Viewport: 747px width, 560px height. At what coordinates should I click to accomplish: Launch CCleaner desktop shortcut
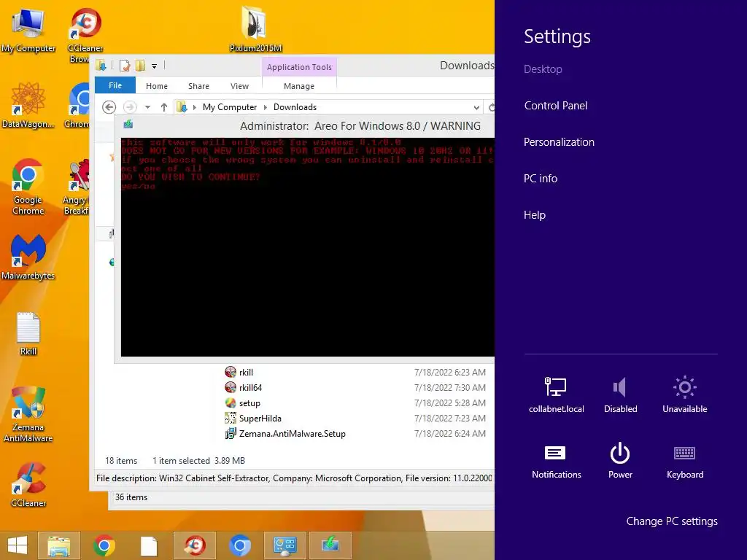[x=28, y=485]
